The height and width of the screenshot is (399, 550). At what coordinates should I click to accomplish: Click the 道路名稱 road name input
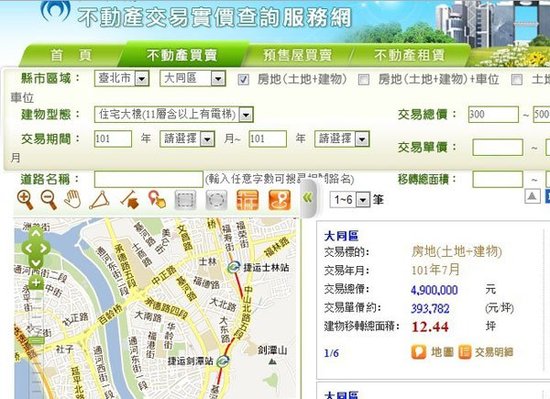pos(149,179)
